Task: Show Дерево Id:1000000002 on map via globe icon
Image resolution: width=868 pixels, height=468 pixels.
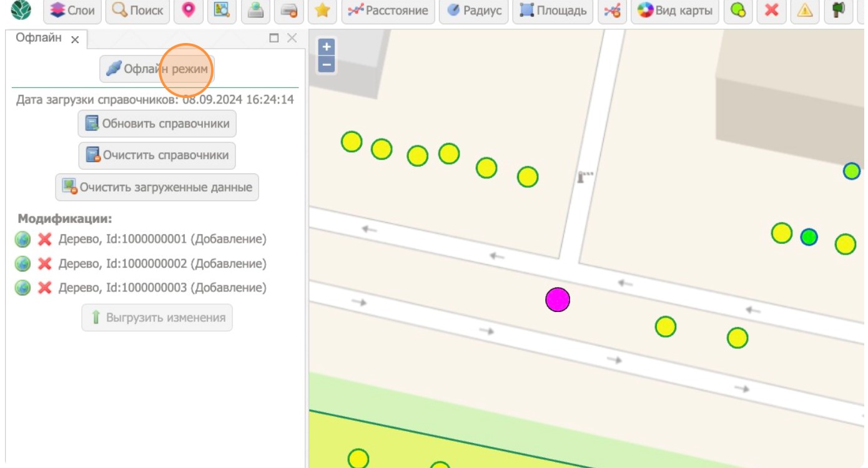Action: (x=22, y=264)
